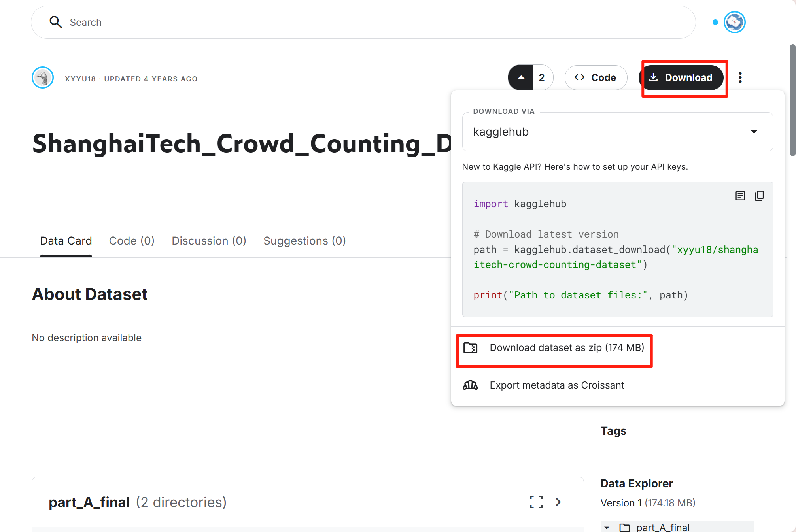
Task: Switch to the Discussion tab
Action: click(209, 241)
